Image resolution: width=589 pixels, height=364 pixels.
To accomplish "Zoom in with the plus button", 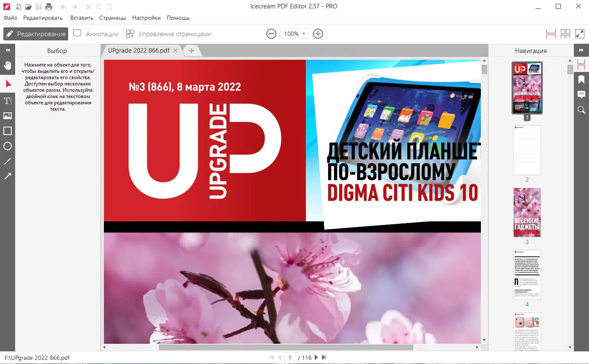I will coord(318,34).
